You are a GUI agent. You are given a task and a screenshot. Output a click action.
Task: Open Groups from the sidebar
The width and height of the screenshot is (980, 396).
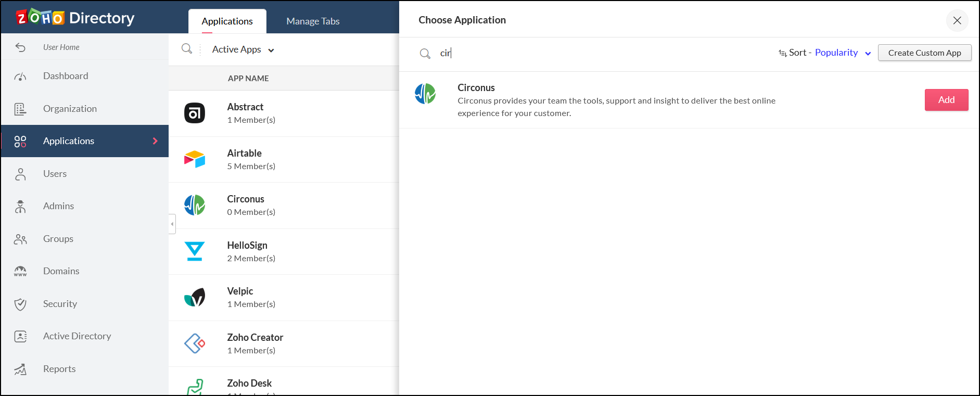(85, 239)
